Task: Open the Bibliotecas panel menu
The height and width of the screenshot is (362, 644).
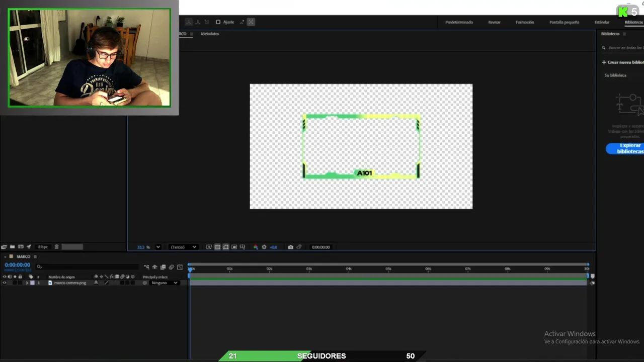Action: point(624,34)
